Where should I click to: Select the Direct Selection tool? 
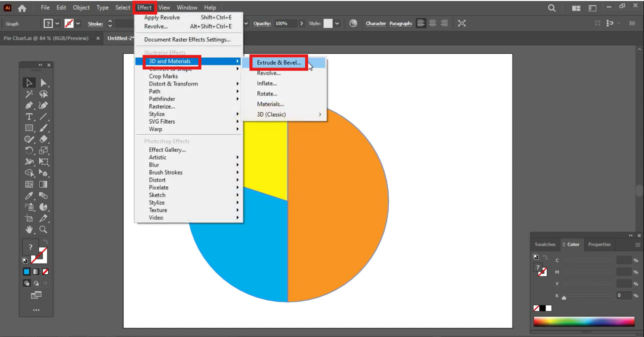(44, 82)
